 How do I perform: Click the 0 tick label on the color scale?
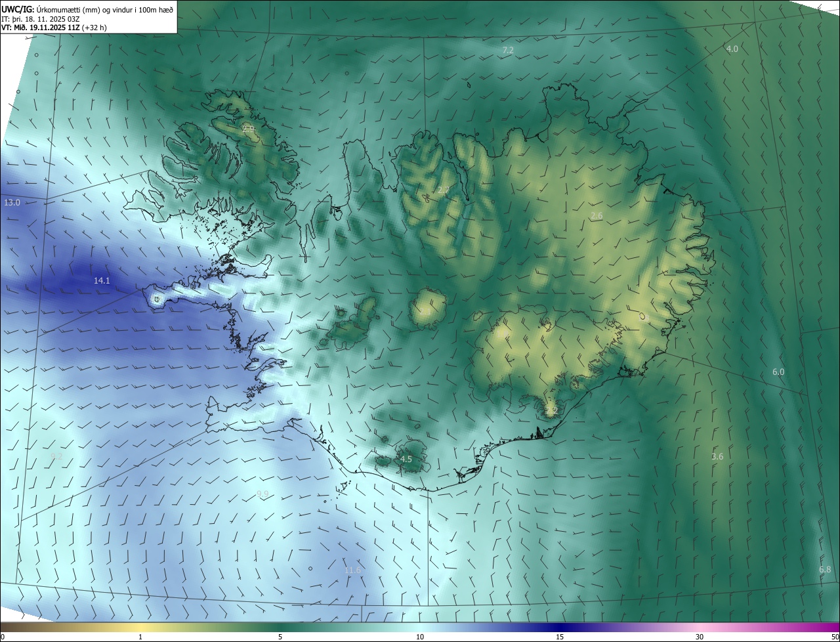tap(3, 637)
